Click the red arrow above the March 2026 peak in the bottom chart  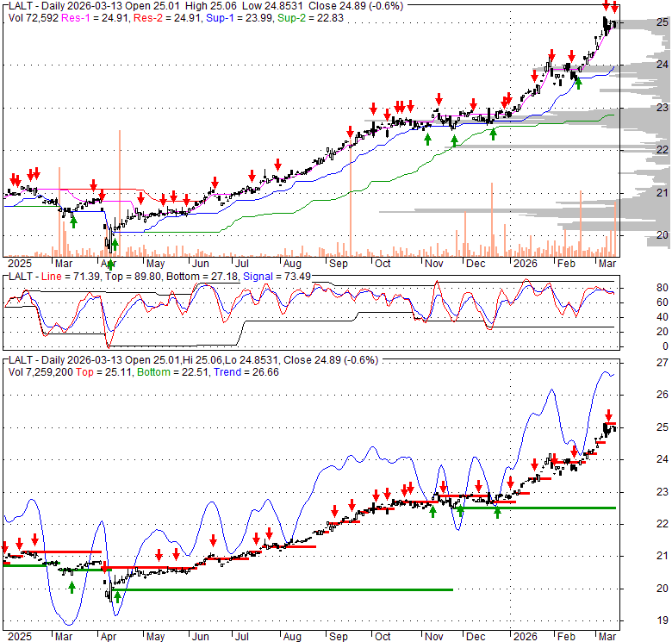click(609, 415)
